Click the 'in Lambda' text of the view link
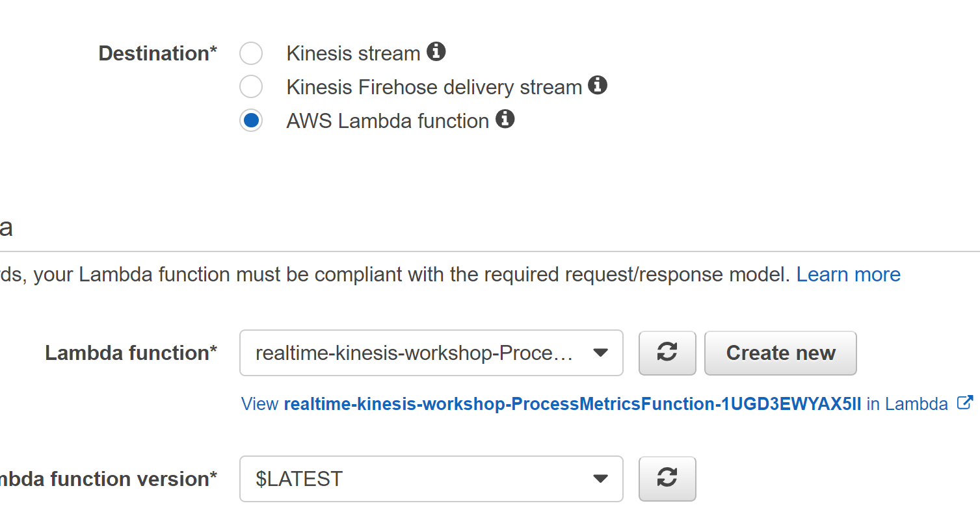Screen dimensions: 980x525 tap(907, 404)
